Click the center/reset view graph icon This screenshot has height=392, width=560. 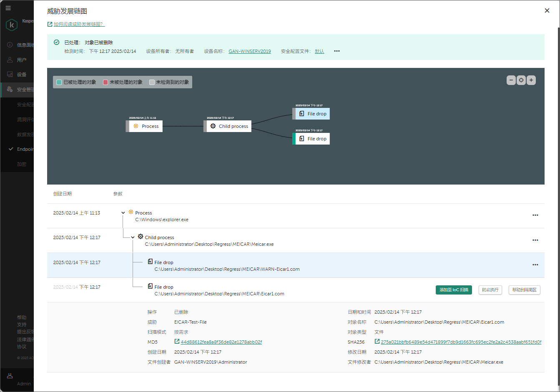coord(521,80)
